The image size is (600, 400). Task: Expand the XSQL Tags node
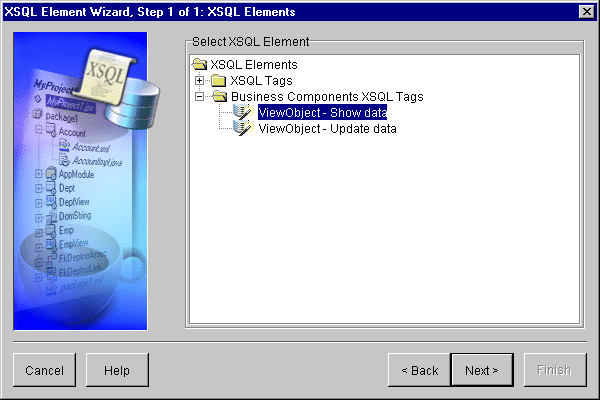[199, 80]
